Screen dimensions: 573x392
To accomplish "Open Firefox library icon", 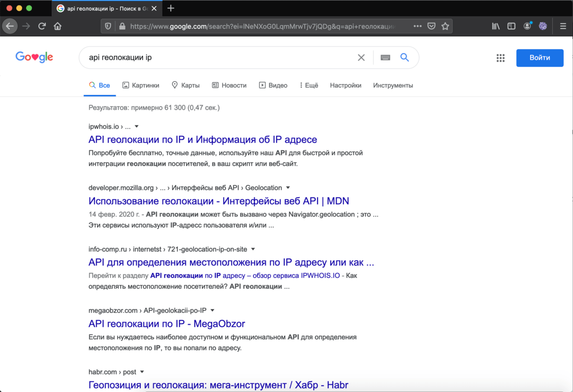I will (x=496, y=26).
